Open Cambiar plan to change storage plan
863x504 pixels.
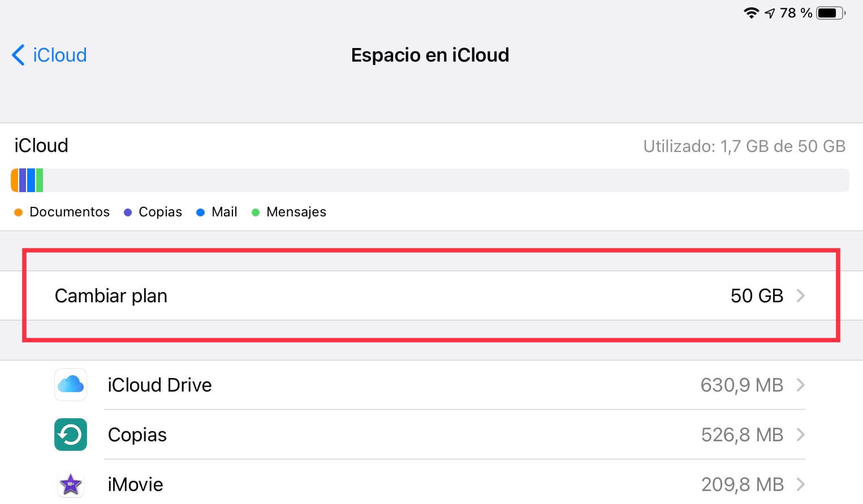pyautogui.click(x=111, y=296)
